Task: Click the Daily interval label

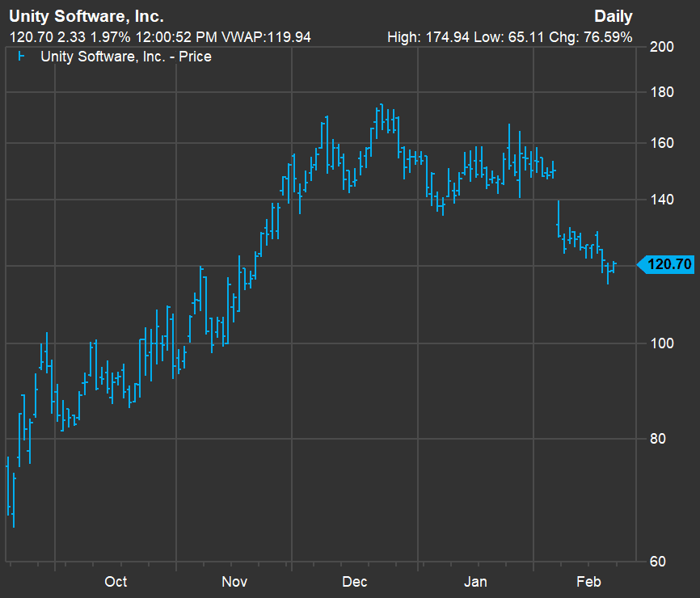Action: (x=613, y=16)
